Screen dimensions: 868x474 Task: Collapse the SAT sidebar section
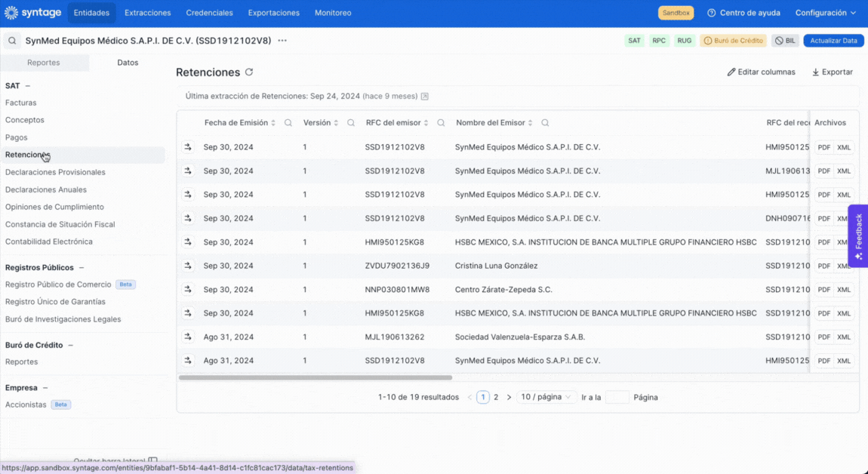28,86
